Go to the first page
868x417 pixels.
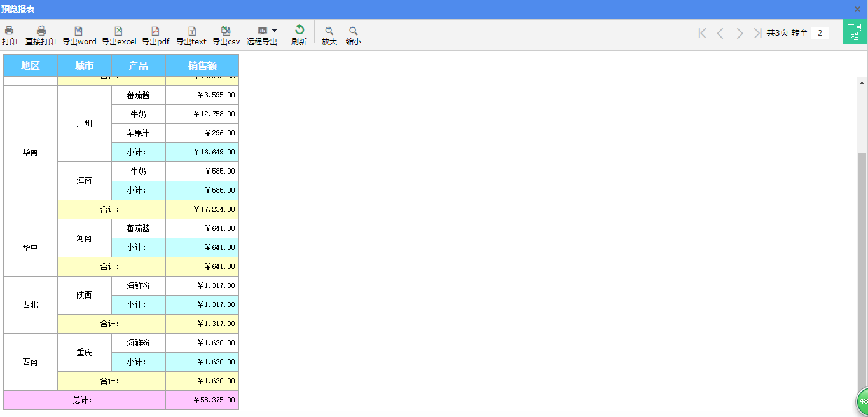(x=702, y=33)
